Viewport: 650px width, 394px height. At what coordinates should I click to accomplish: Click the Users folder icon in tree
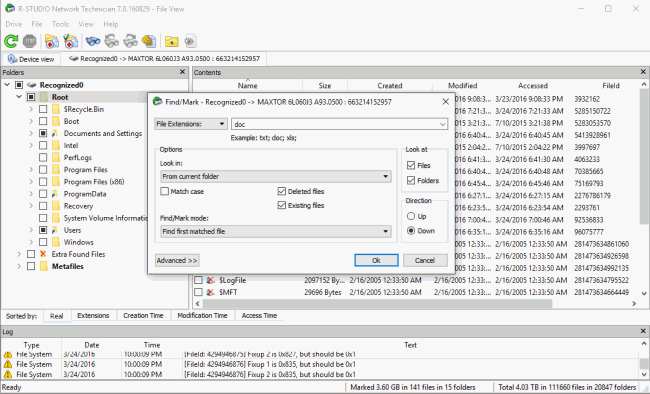(56, 230)
